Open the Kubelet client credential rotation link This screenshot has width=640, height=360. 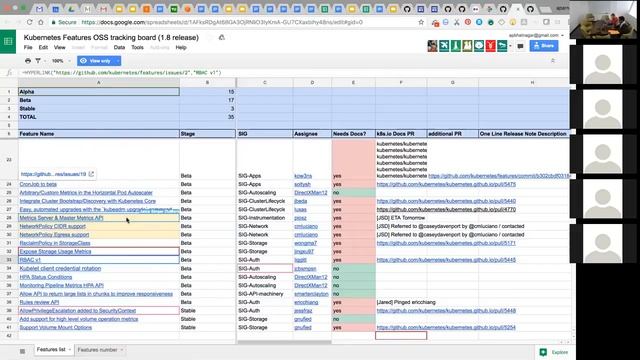tap(60, 269)
